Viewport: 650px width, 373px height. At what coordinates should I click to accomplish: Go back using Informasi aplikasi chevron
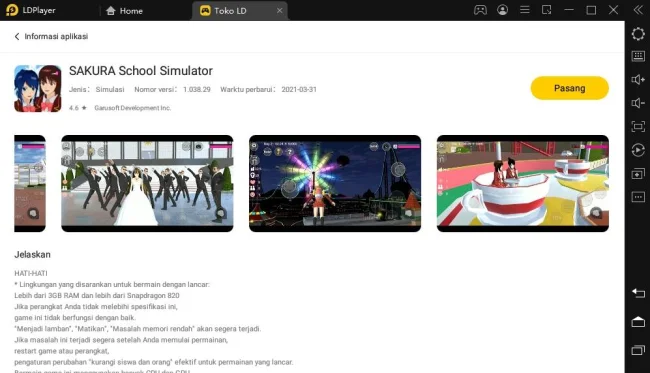pyautogui.click(x=17, y=36)
